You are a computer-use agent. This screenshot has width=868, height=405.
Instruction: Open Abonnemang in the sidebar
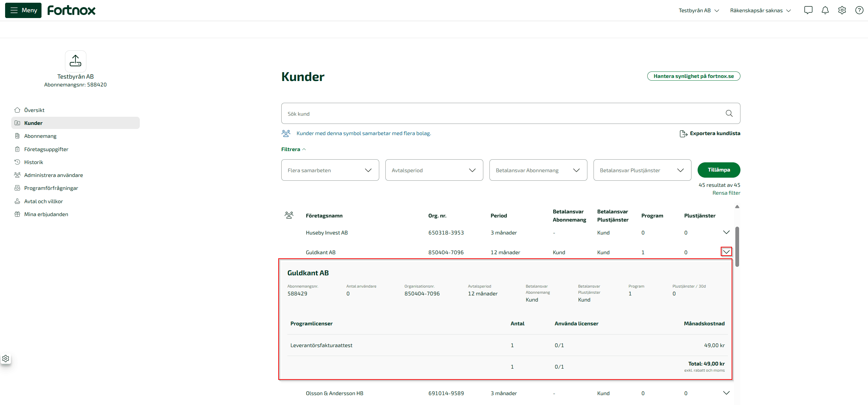click(x=40, y=136)
